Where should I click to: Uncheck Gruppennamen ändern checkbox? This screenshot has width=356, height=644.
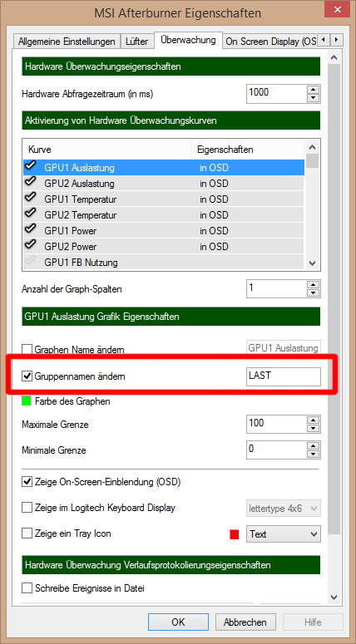(x=27, y=376)
